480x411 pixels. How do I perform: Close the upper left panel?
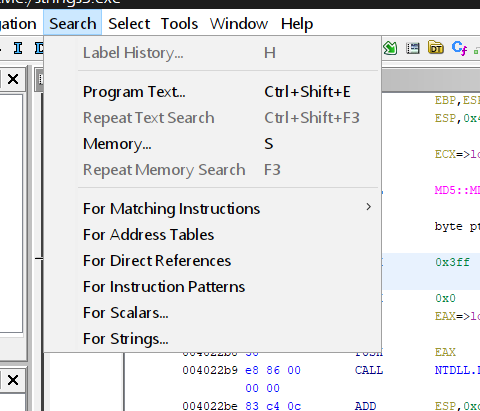[13, 79]
